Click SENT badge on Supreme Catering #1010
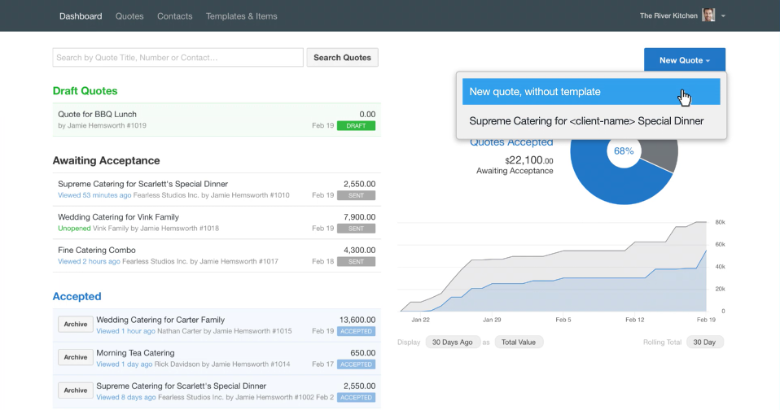Screen dimensions: 780x410 coord(356,196)
